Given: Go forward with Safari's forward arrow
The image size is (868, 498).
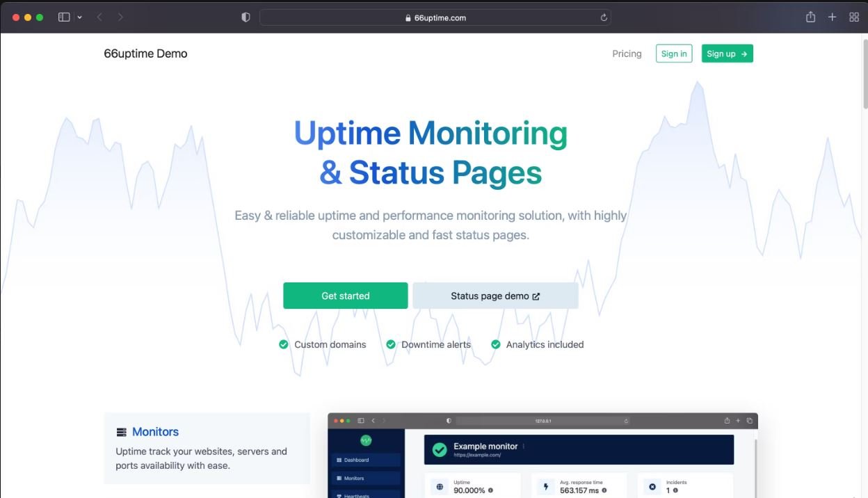Looking at the screenshot, I should [x=120, y=17].
